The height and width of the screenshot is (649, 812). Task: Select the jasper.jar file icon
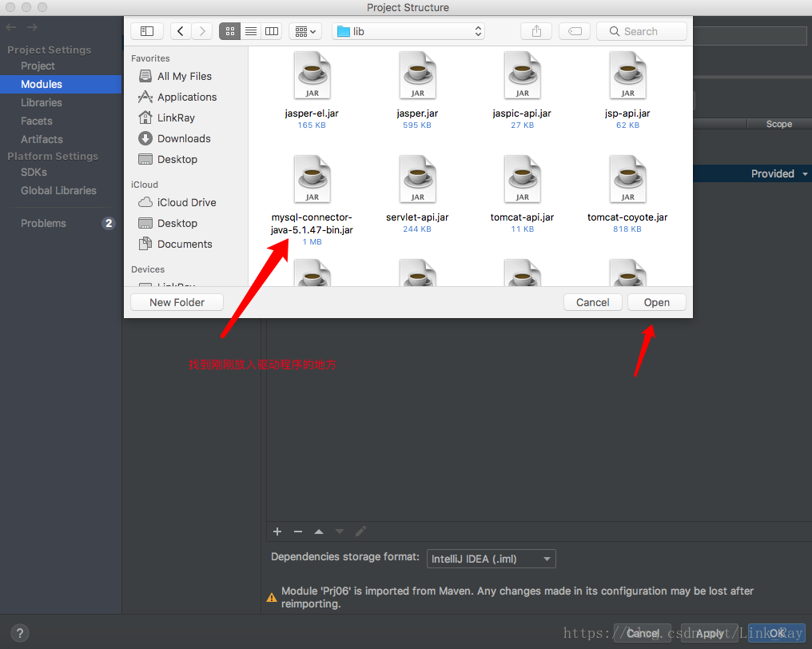[x=417, y=76]
